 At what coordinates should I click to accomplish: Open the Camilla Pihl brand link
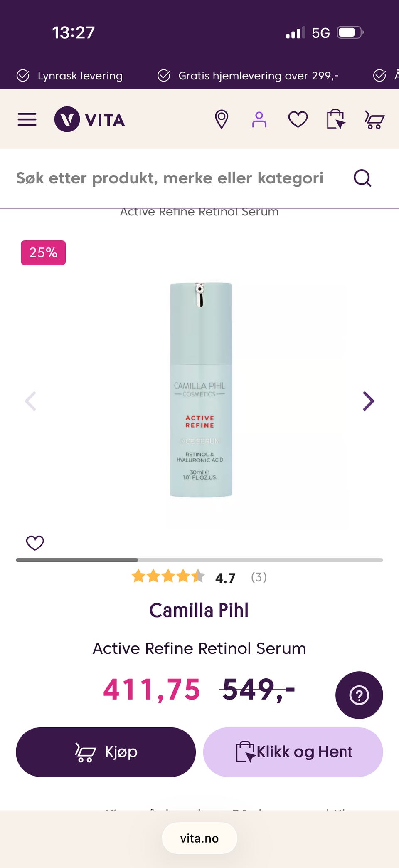point(199,611)
